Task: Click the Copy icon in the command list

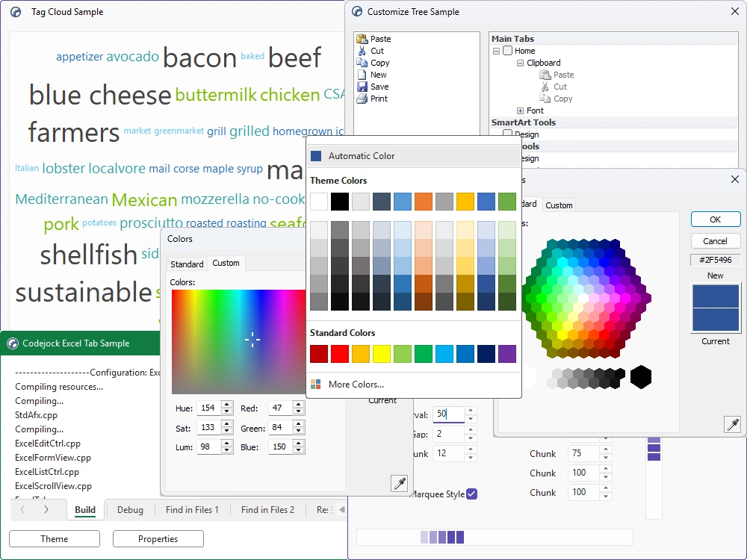Action: pyautogui.click(x=362, y=63)
